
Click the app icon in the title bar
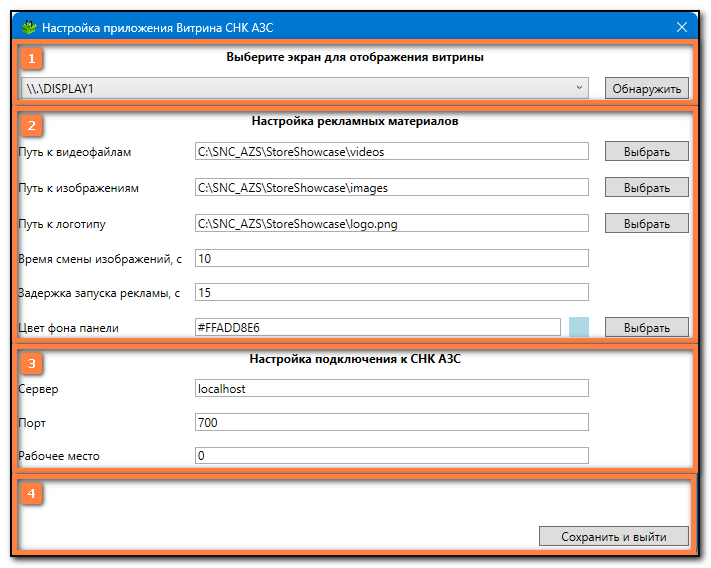coord(29,27)
